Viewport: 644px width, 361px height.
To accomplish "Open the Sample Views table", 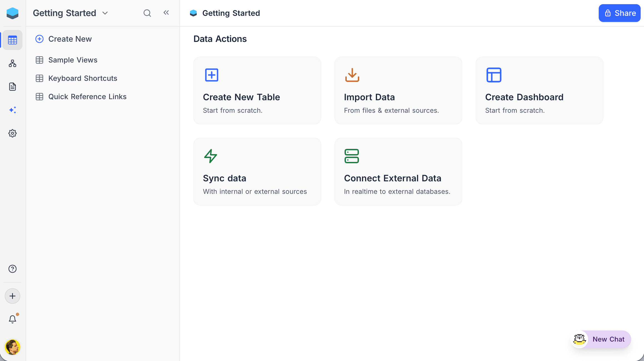I will pos(73,60).
